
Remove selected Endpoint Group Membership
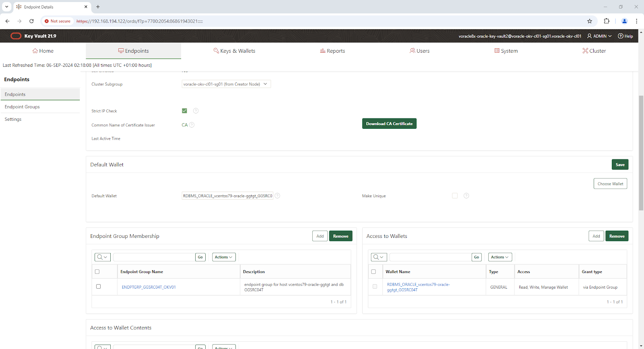tap(341, 236)
